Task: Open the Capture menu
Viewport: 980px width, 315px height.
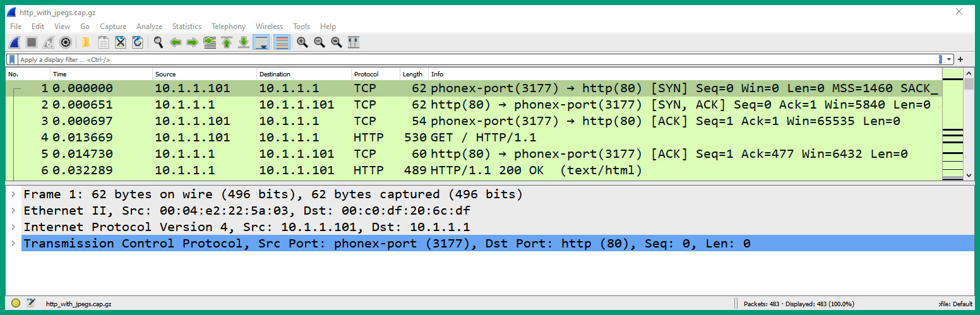Action: (x=113, y=27)
